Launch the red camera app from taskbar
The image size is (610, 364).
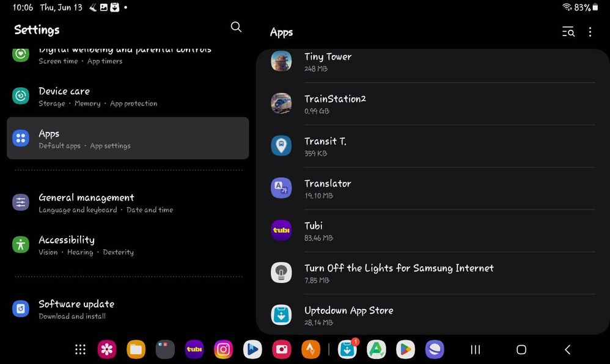(282, 349)
